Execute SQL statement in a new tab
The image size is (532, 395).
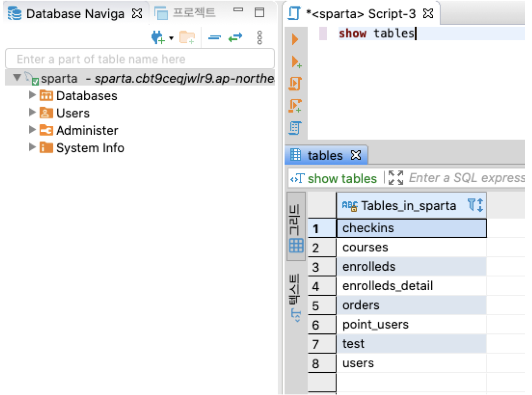coord(296,62)
